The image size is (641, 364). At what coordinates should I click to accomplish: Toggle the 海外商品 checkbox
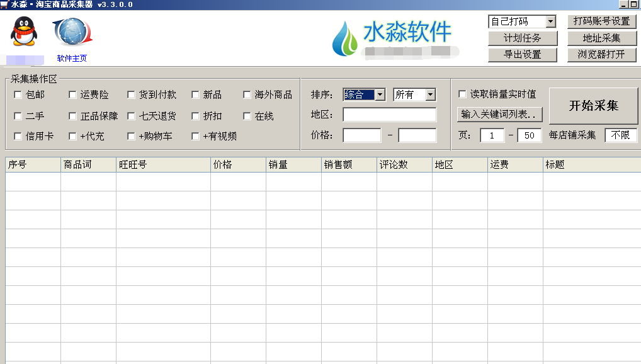pos(247,95)
